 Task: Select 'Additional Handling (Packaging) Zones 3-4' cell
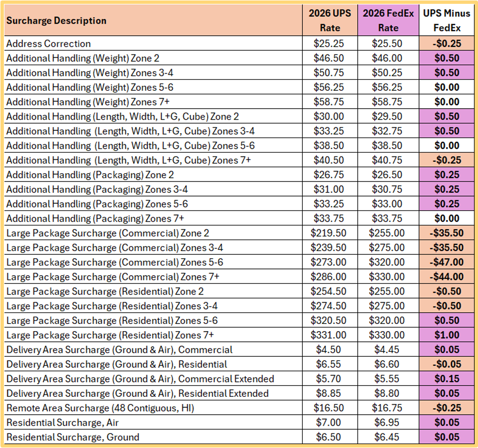[154, 189]
